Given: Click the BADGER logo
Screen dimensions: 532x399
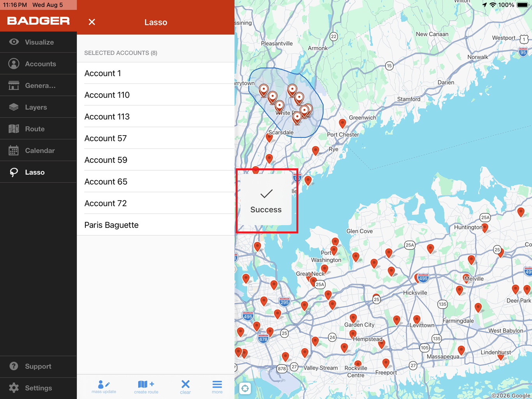Looking at the screenshot, I should [x=38, y=21].
